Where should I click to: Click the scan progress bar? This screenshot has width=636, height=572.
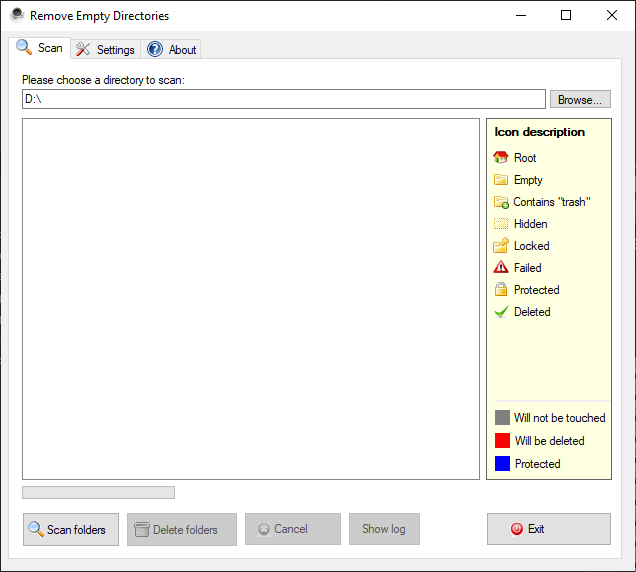pos(98,492)
